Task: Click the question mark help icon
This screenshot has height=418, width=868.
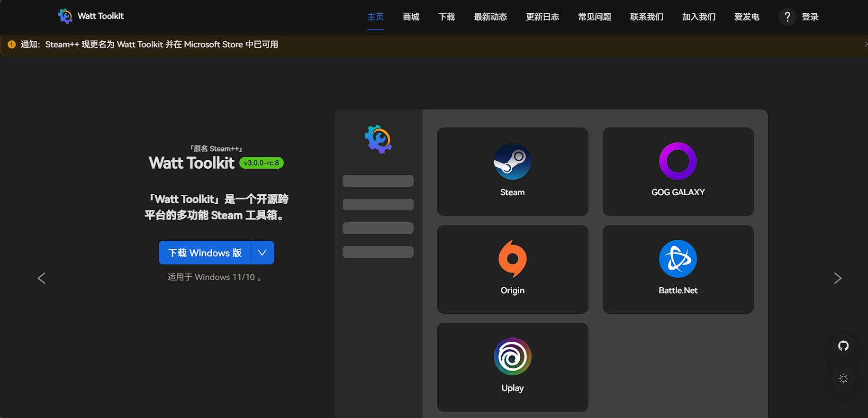Action: pos(787,17)
